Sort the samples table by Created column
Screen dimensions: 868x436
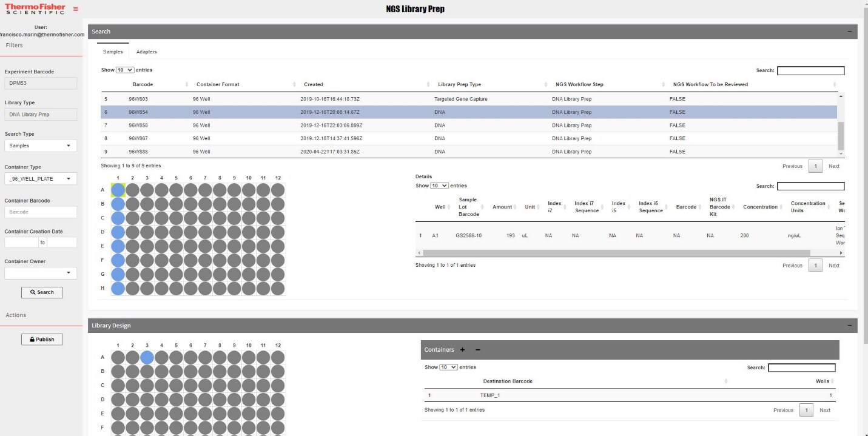click(x=314, y=84)
